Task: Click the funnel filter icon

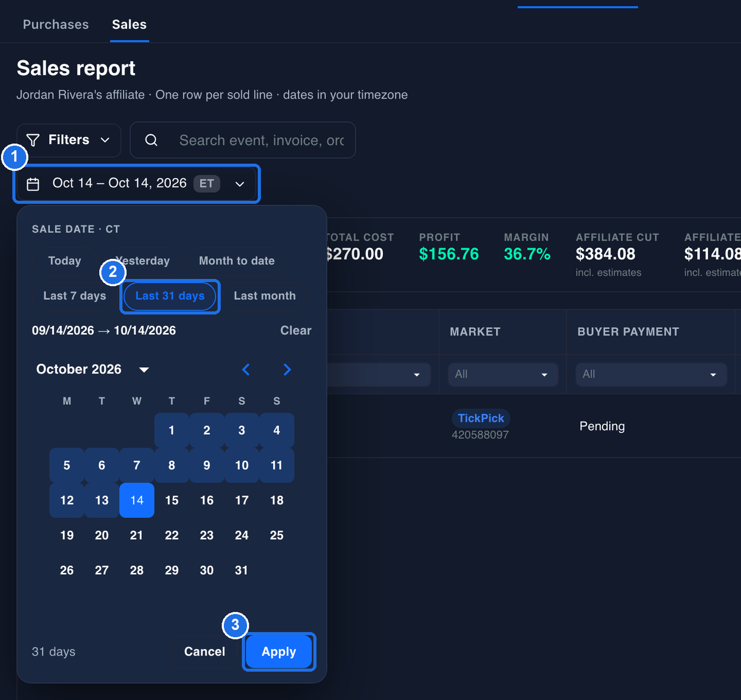Action: [x=33, y=140]
